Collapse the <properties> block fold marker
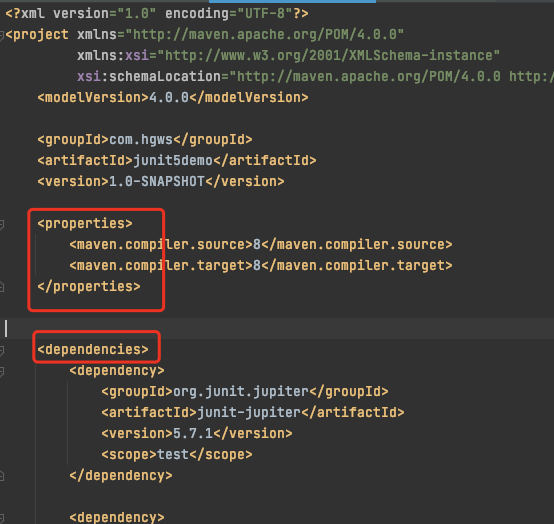The width and height of the screenshot is (554, 524). (1, 224)
